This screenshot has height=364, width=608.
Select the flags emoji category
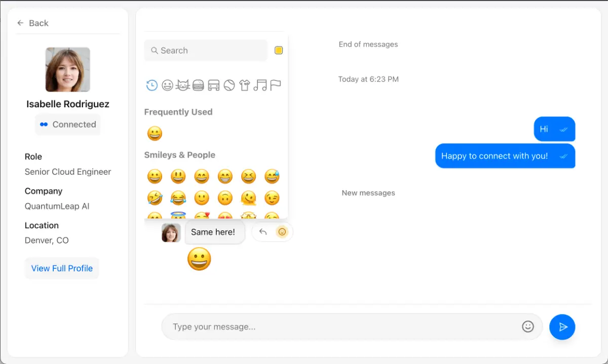pyautogui.click(x=276, y=86)
